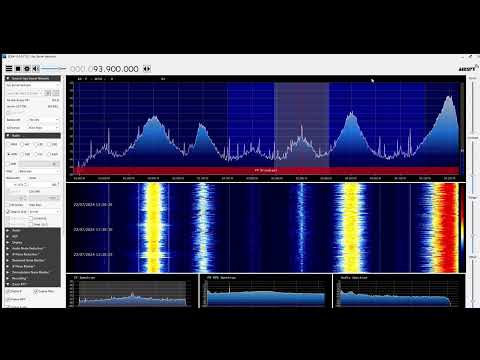The height and width of the screenshot is (360, 480).
Task: Toggle the Enable Filter checkbox
Action: click(x=44, y=291)
